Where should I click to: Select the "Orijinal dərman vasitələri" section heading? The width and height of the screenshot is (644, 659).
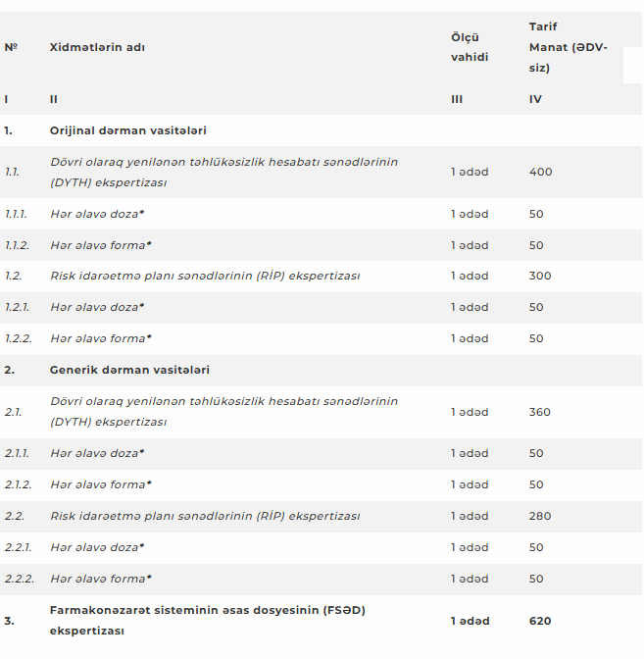(127, 130)
